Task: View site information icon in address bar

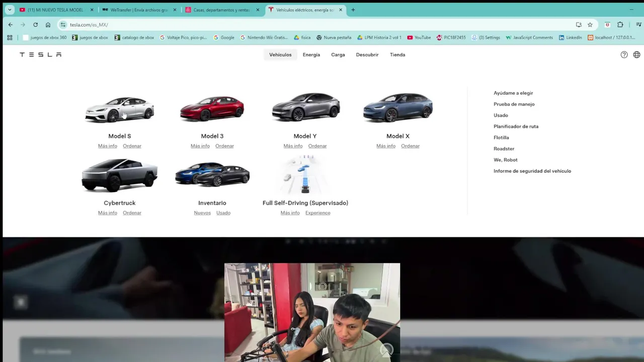Action: [63, 25]
